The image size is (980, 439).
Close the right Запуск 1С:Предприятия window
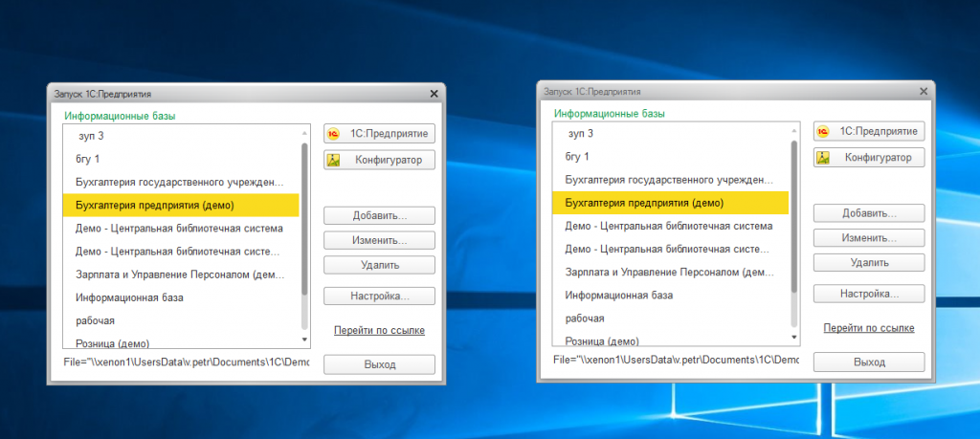pos(924,91)
